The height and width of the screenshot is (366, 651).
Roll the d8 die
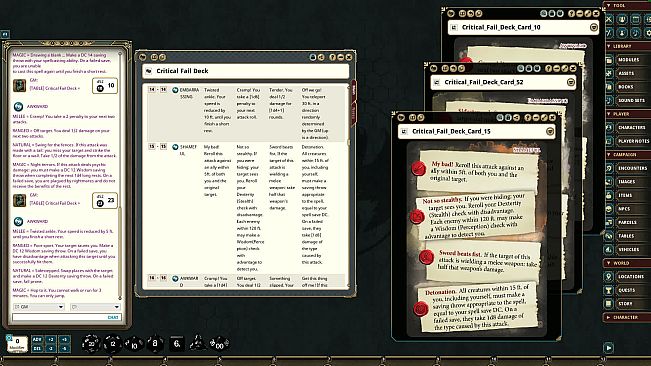coord(155,344)
